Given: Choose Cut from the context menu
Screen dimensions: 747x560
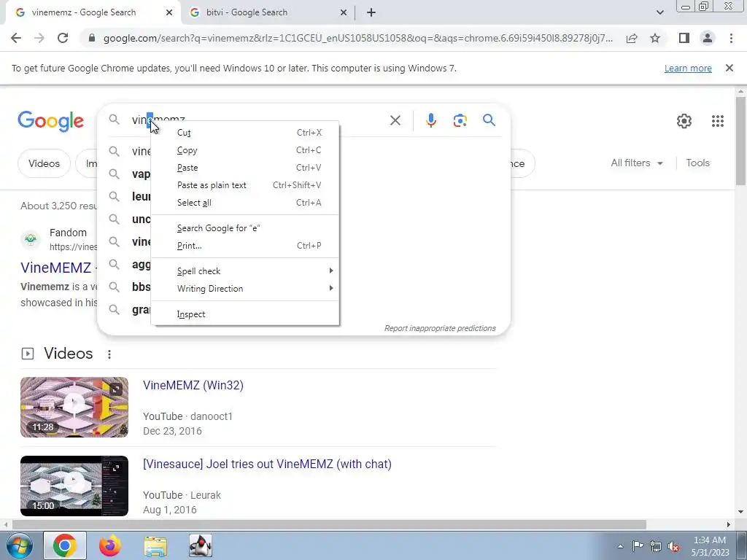Looking at the screenshot, I should point(245,133).
